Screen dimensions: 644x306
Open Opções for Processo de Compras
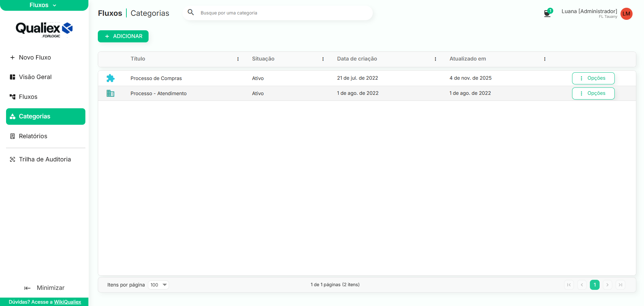pyautogui.click(x=593, y=78)
